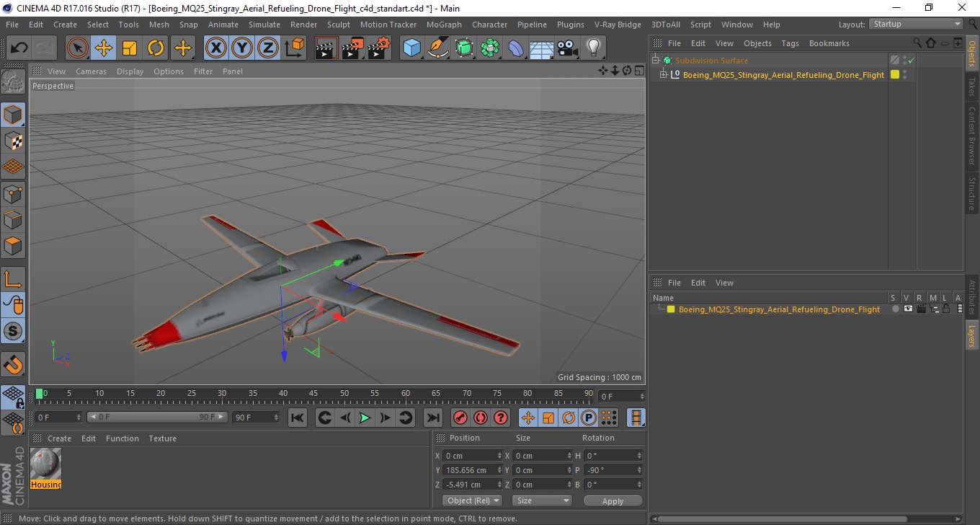Record active objects keyframe button
The image size is (980, 525).
[x=460, y=418]
